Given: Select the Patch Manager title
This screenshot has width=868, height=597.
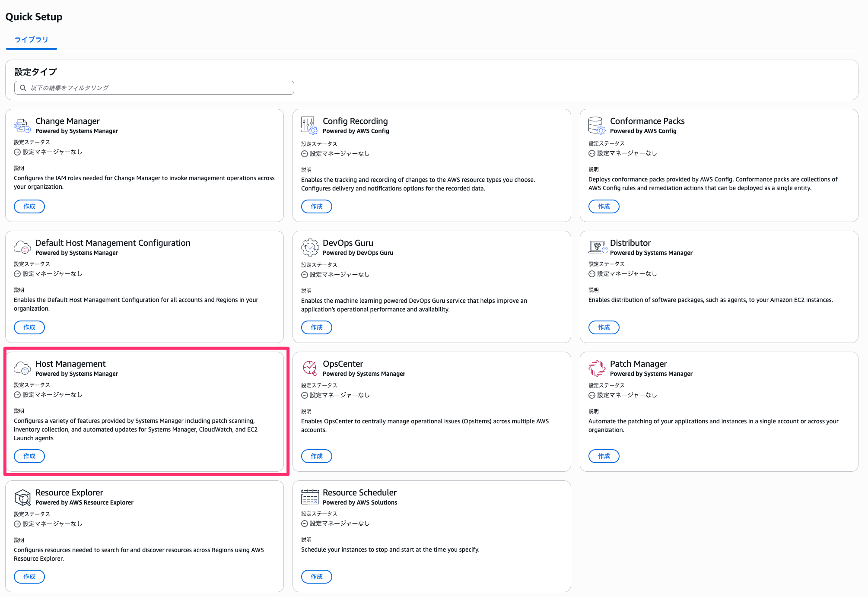Looking at the screenshot, I should pos(639,364).
